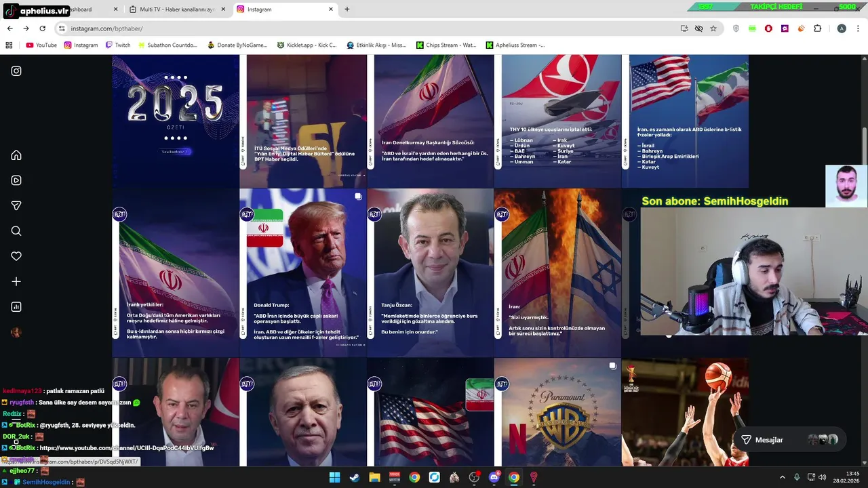Open the Windows Start button
Screen dimensions: 868x488
coord(334,477)
